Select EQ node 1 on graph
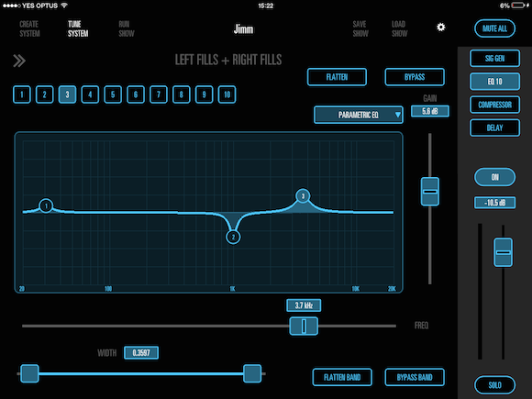The image size is (532, 399). point(46,205)
